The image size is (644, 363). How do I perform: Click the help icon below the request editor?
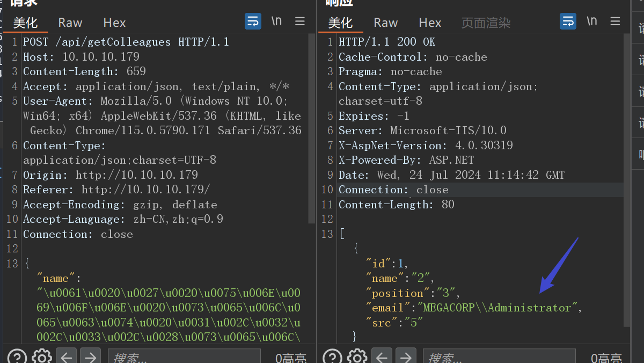pos(17,356)
